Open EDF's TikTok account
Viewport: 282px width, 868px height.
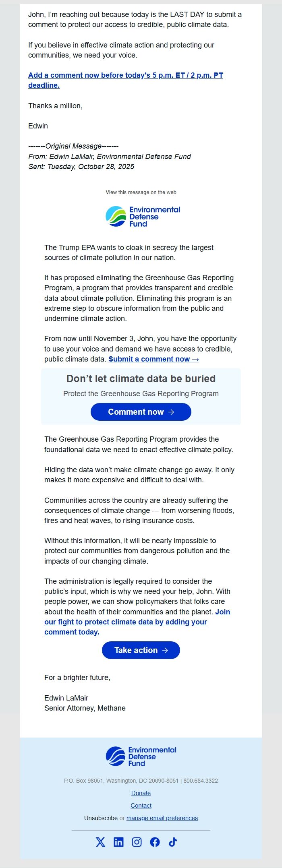[173, 842]
